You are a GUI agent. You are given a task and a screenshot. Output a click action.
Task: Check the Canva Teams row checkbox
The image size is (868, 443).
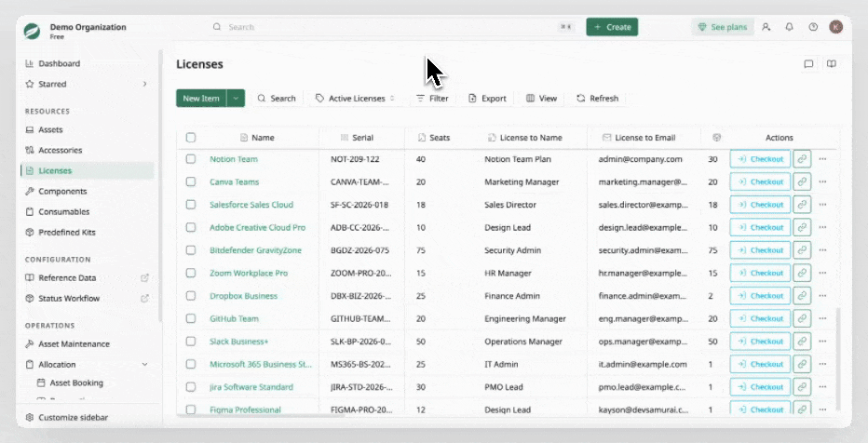click(x=191, y=182)
